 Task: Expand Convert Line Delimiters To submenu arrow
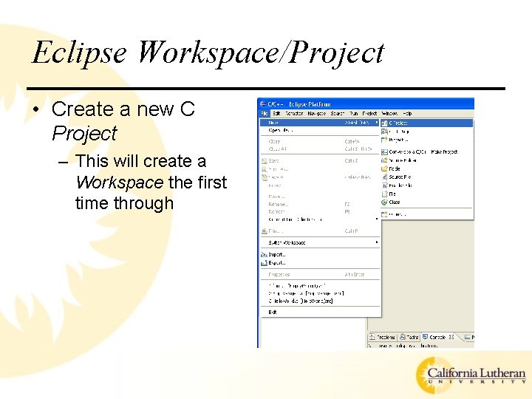click(x=377, y=219)
